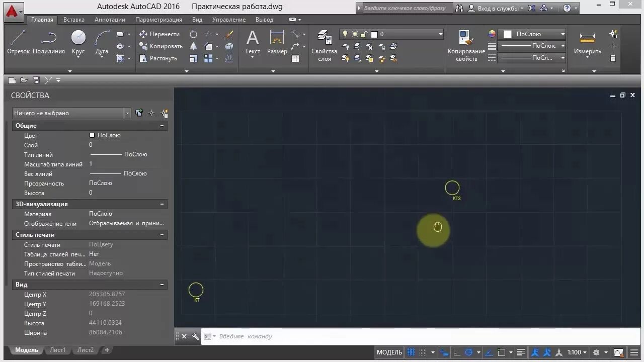
Task: Toggle snap mode in status bar
Action: (x=423, y=352)
